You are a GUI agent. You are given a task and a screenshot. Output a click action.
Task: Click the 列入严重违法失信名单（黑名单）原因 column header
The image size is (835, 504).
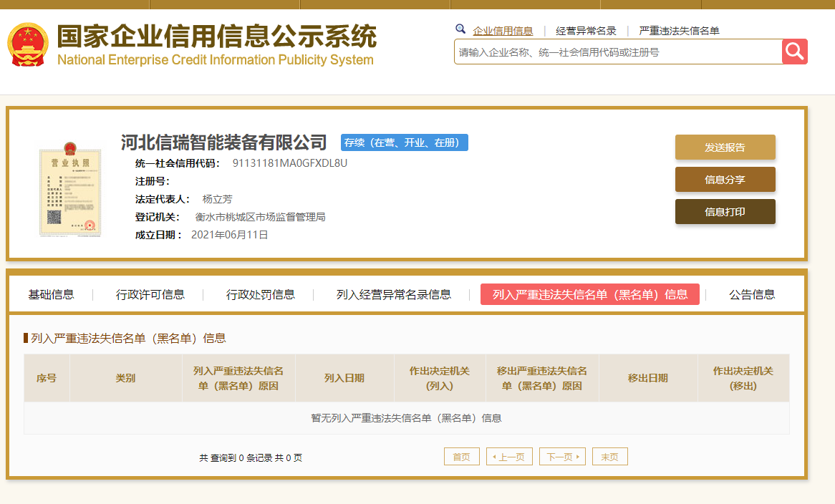click(x=238, y=378)
